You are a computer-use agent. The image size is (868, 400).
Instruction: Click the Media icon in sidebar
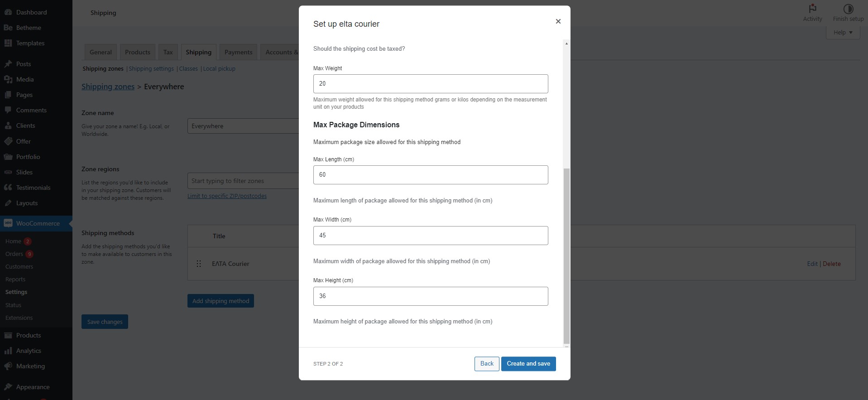pos(8,79)
